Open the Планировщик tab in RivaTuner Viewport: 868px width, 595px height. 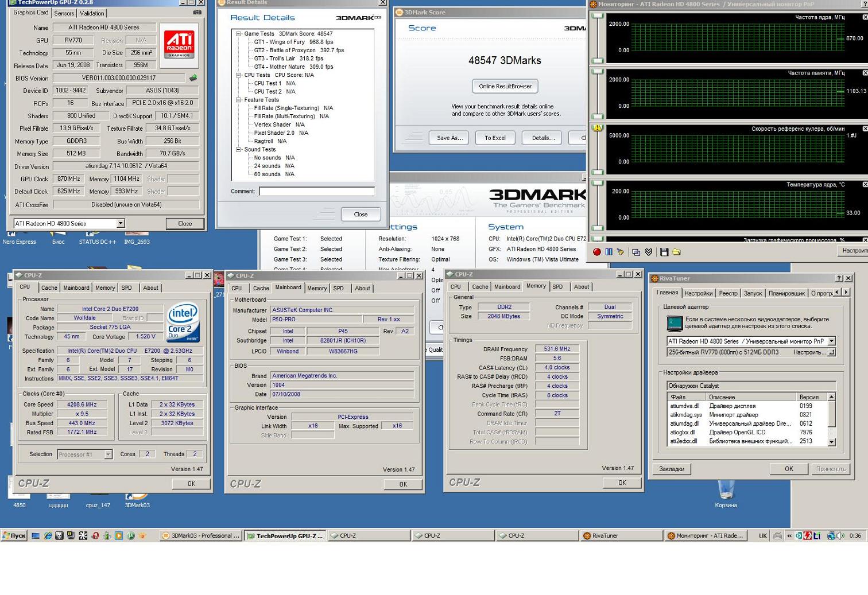coord(787,293)
